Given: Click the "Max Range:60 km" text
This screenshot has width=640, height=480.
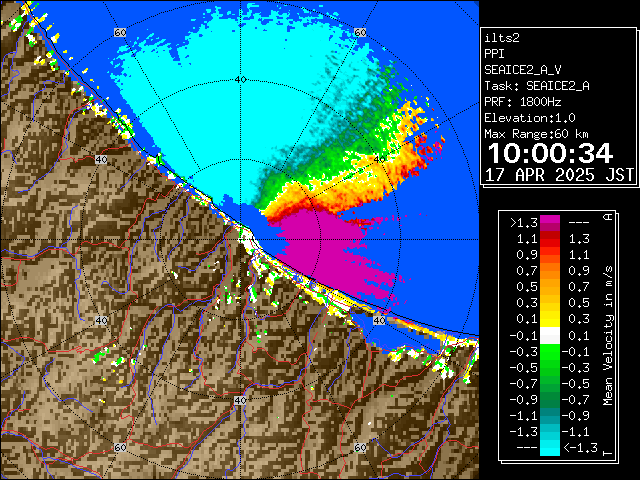Looking at the screenshot, I should (536, 134).
